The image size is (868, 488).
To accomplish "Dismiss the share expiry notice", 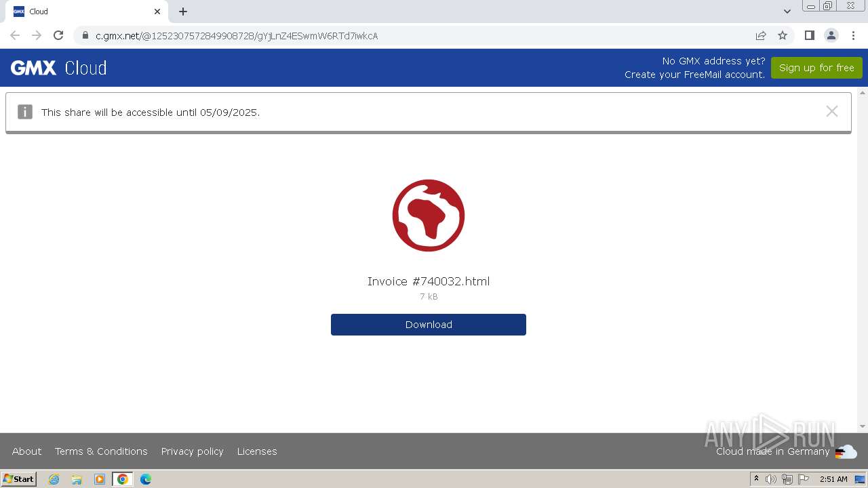I will (x=832, y=111).
